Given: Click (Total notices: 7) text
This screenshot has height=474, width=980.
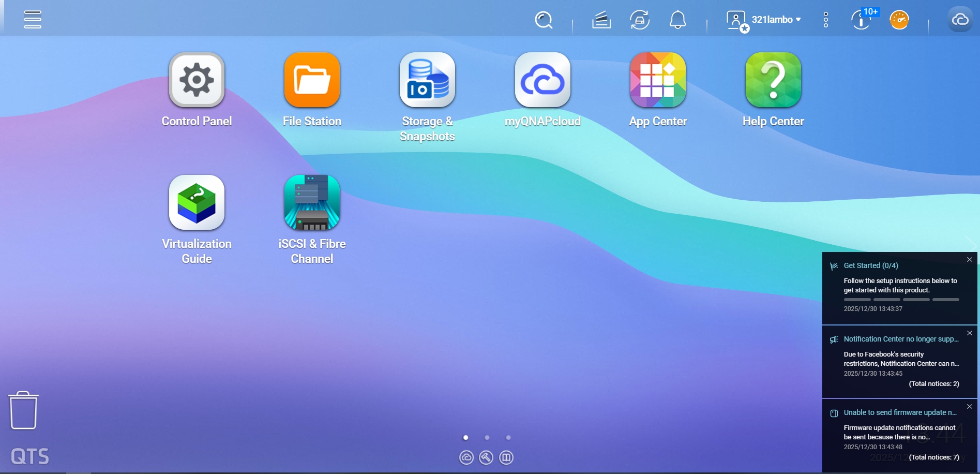Looking at the screenshot, I should [x=934, y=457].
